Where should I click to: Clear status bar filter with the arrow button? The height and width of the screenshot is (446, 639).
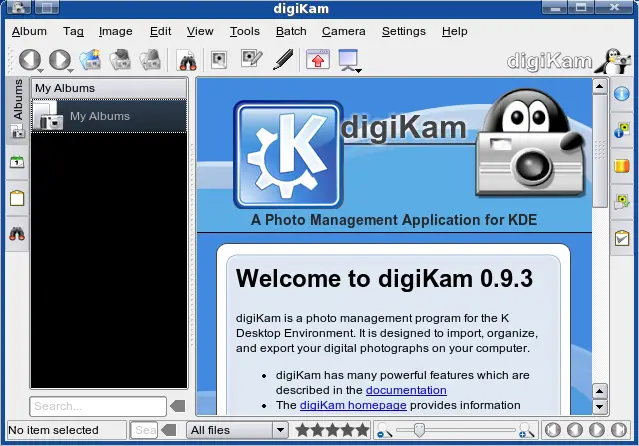click(169, 430)
